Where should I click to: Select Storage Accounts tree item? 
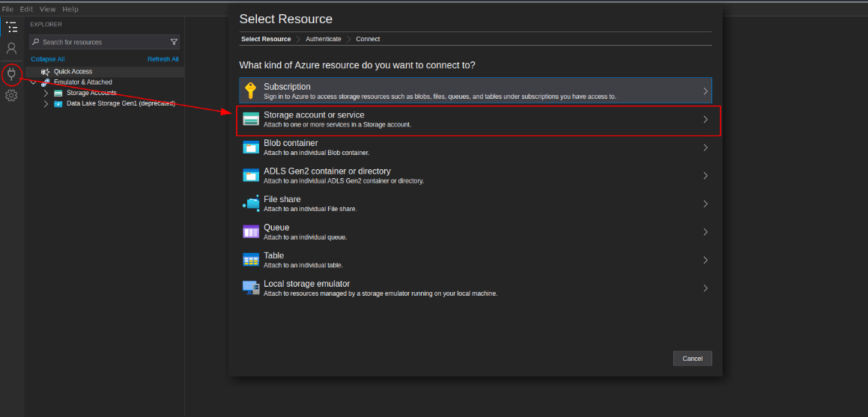coord(105,93)
